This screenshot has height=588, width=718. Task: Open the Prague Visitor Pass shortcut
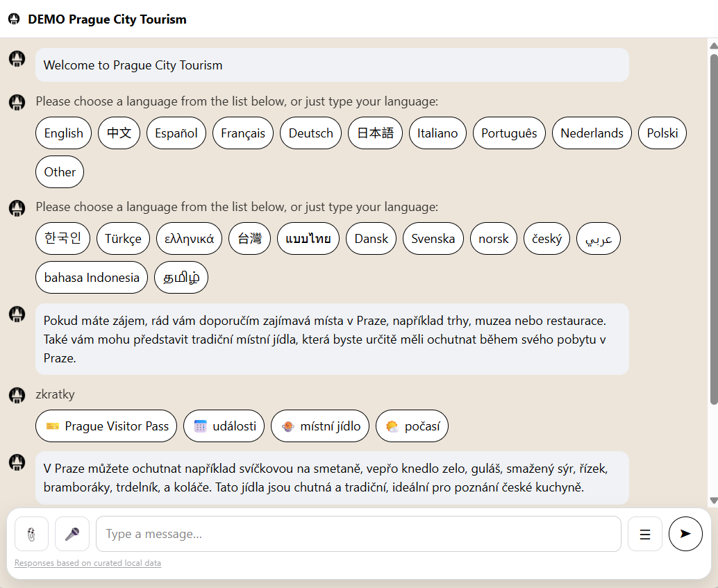(x=106, y=426)
